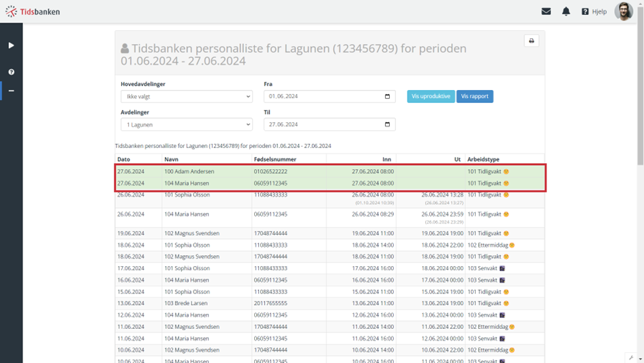Click Vis rapport button
Viewport: 644px width, 363px height.
pyautogui.click(x=475, y=97)
